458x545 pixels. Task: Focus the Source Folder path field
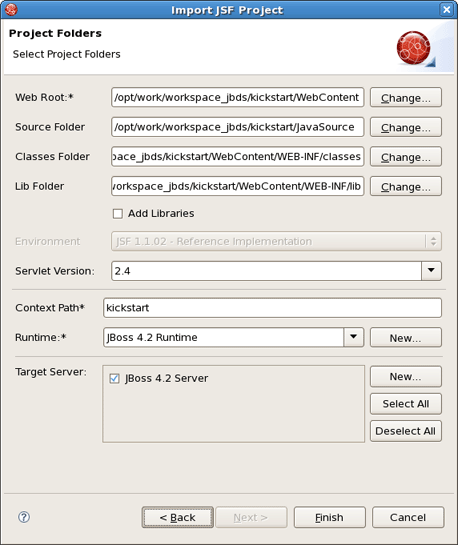tap(237, 127)
